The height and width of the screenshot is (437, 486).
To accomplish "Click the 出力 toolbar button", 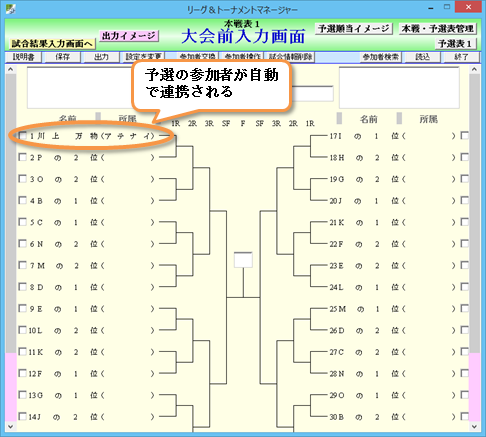I will [101, 57].
